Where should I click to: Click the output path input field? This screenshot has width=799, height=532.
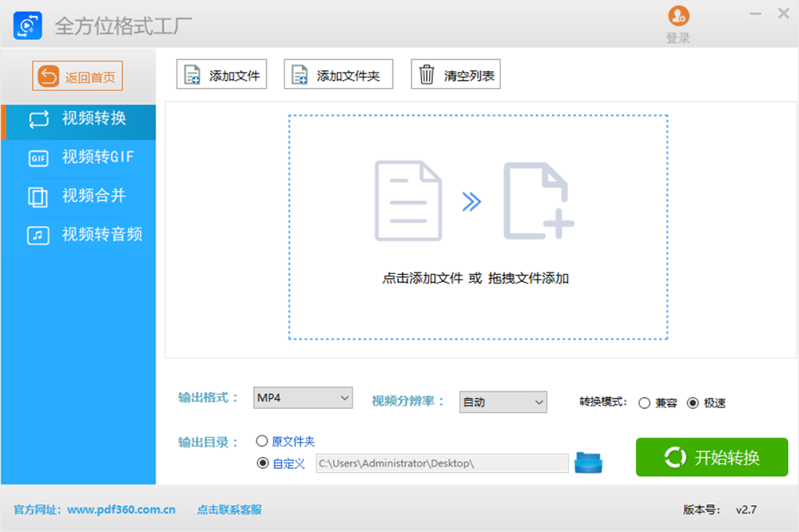[x=443, y=463]
